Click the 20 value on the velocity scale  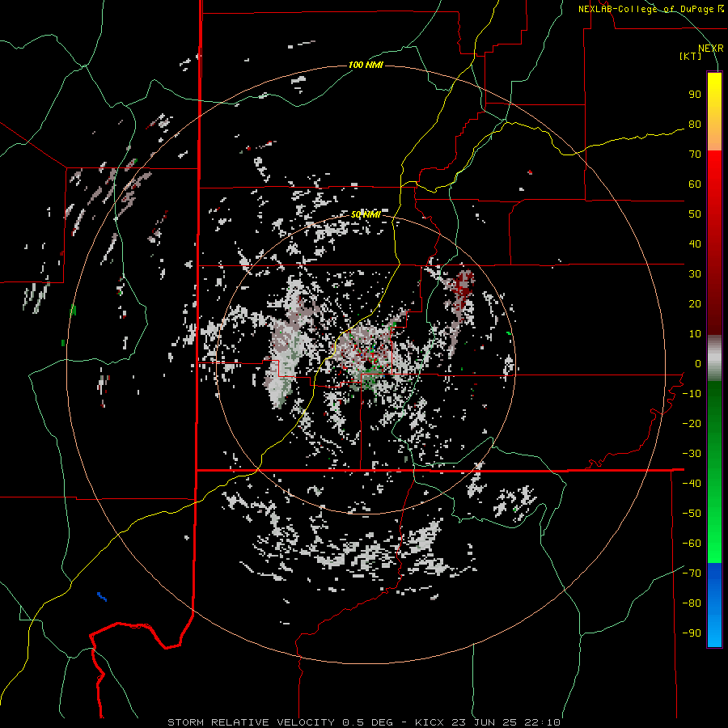[x=695, y=304]
